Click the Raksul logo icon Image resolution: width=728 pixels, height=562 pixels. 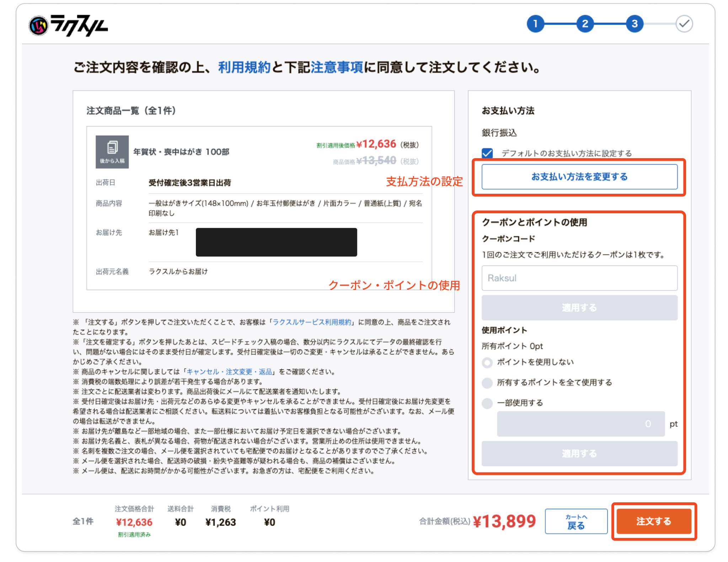[39, 26]
